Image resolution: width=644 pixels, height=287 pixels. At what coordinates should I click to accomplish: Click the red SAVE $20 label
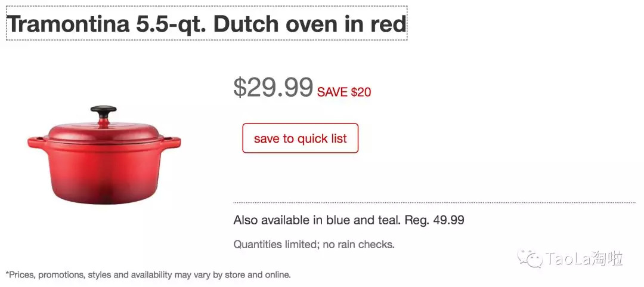tap(344, 92)
